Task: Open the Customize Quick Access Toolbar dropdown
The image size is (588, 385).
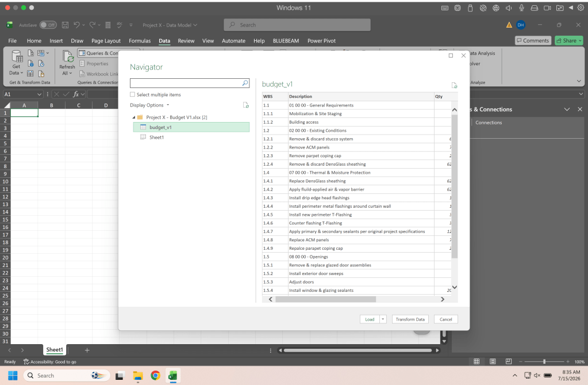Action: pyautogui.click(x=131, y=25)
